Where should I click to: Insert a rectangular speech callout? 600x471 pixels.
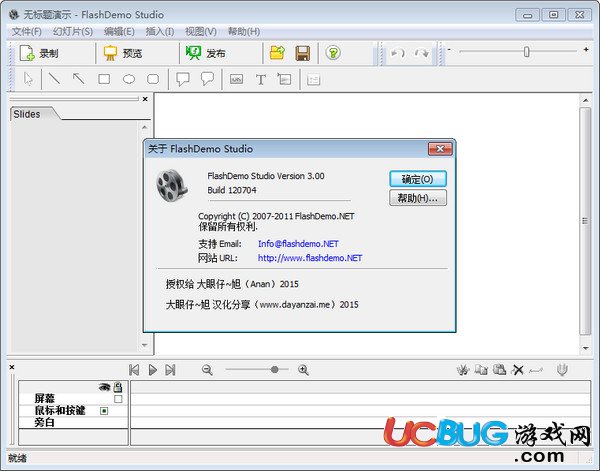[183, 79]
